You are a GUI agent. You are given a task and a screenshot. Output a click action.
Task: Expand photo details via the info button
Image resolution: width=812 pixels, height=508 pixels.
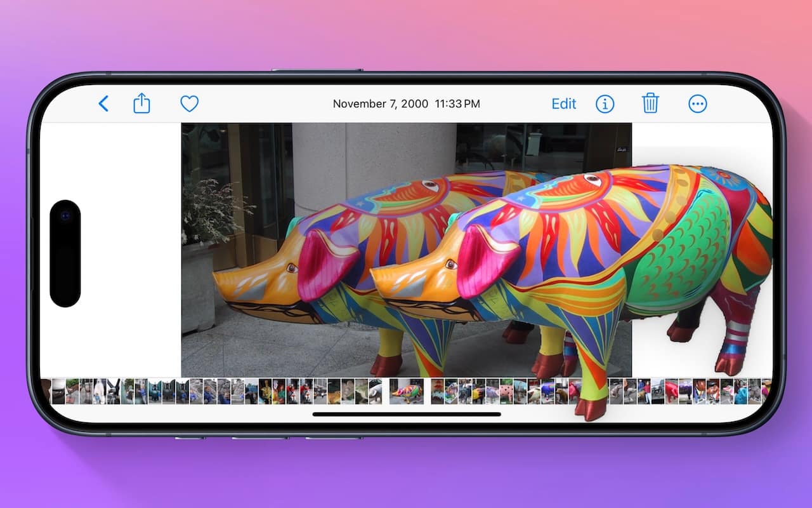tap(605, 104)
